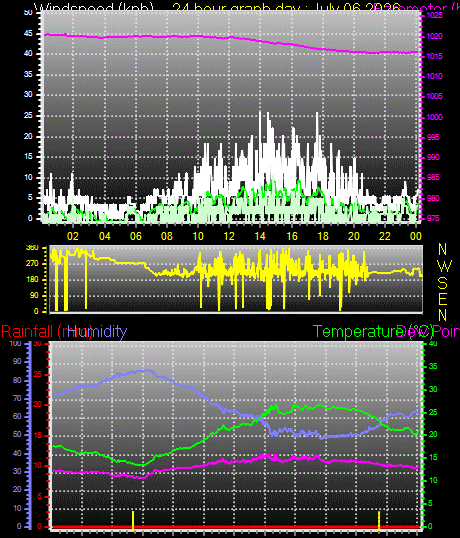
Task: Click the E compass letter
Action: point(443,300)
